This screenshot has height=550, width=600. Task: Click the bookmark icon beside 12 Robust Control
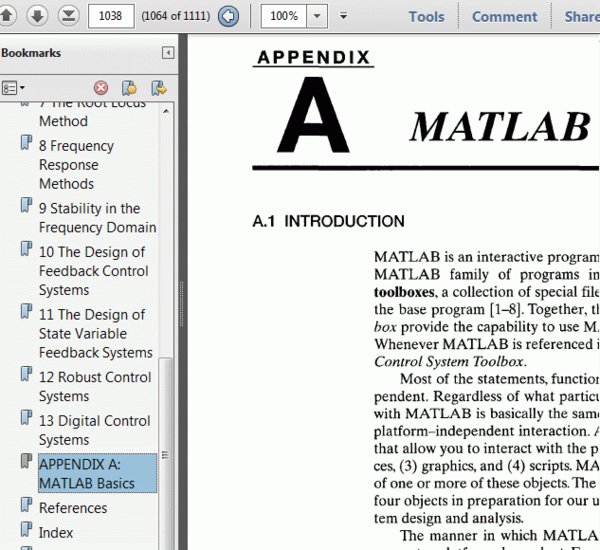click(x=26, y=374)
